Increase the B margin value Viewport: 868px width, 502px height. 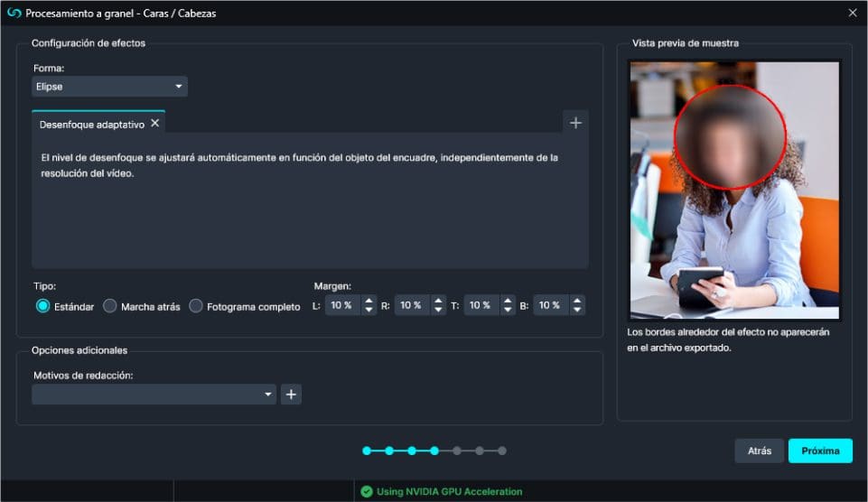point(577,301)
